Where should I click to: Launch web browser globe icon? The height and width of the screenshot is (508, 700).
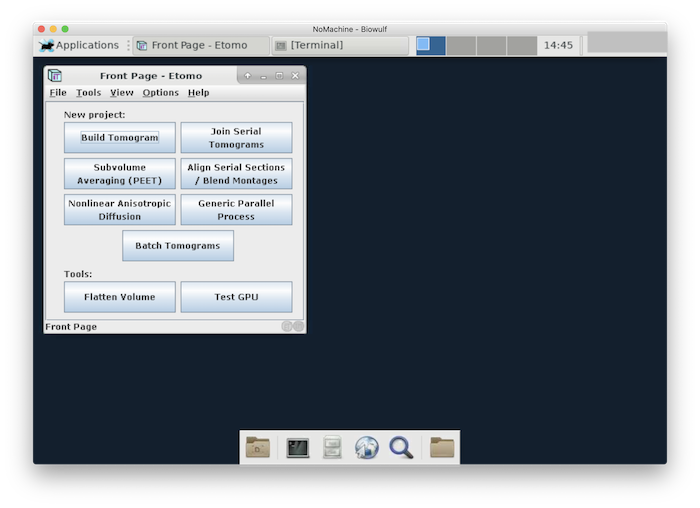pyautogui.click(x=366, y=447)
